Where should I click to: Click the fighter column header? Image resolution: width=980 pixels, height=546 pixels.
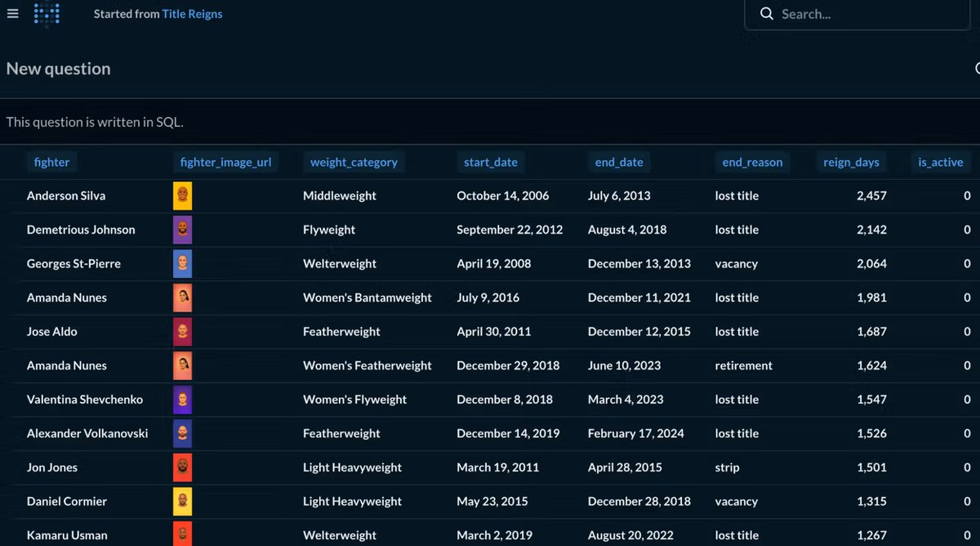click(51, 162)
